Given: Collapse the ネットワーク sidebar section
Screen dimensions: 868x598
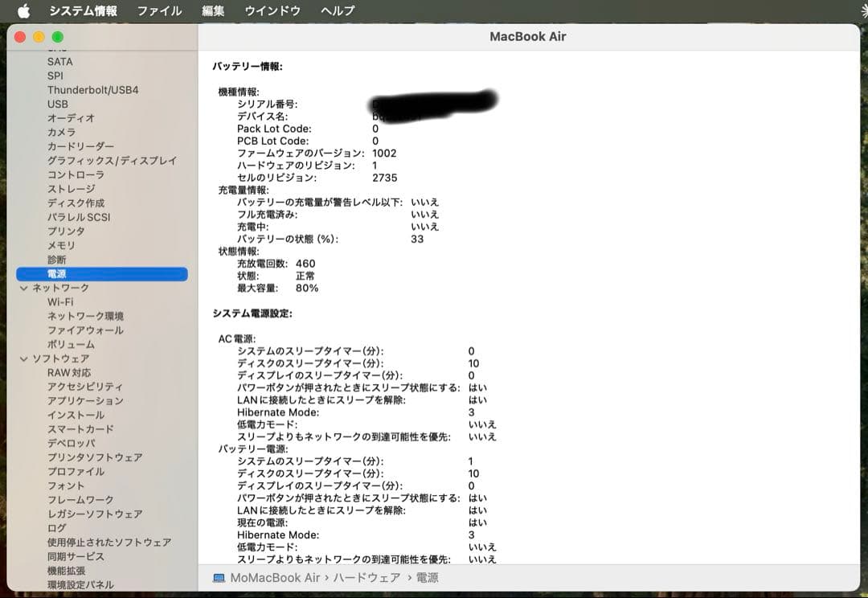Looking at the screenshot, I should pos(24,287).
